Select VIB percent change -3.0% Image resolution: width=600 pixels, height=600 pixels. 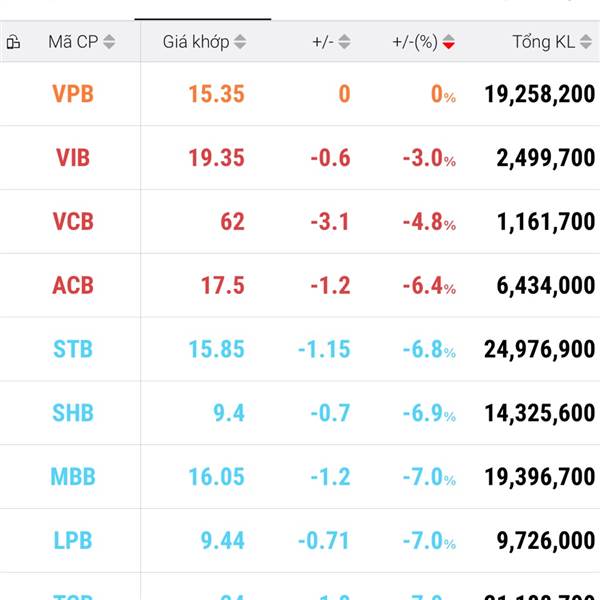tap(429, 158)
